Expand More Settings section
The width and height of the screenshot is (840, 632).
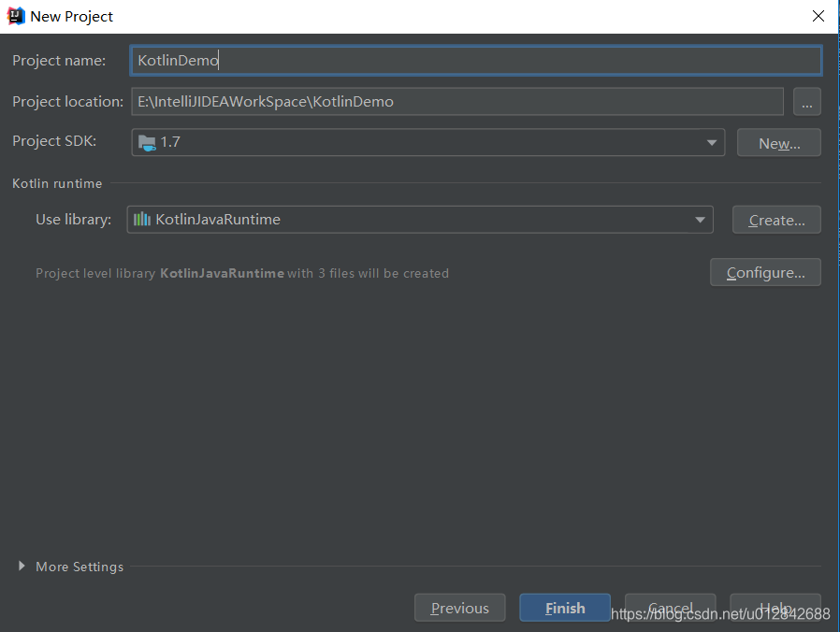coord(22,566)
